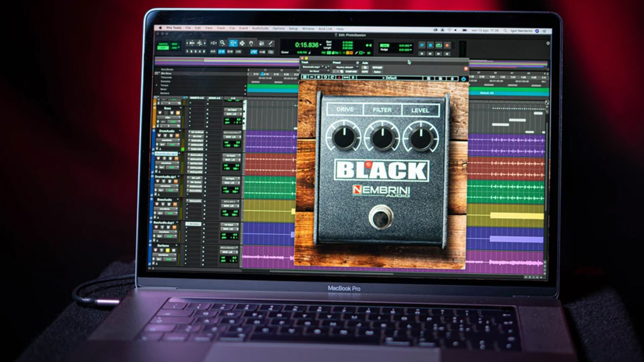Open the NA Black insert selector in plugin header

(x=314, y=71)
